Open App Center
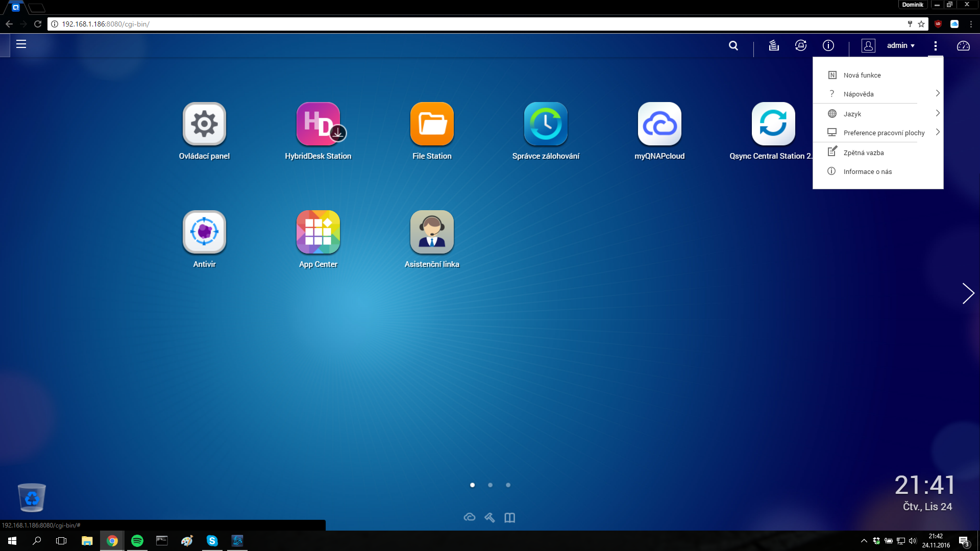980x551 pixels. pos(318,232)
